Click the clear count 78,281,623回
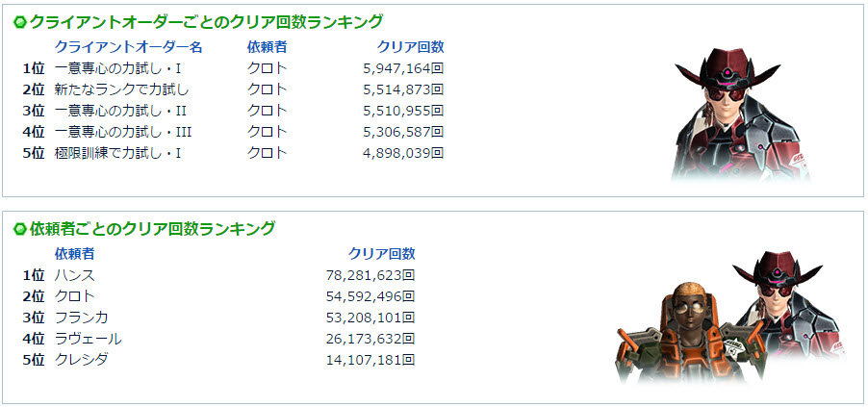Image resolution: width=868 pixels, height=407 pixels. click(x=370, y=275)
